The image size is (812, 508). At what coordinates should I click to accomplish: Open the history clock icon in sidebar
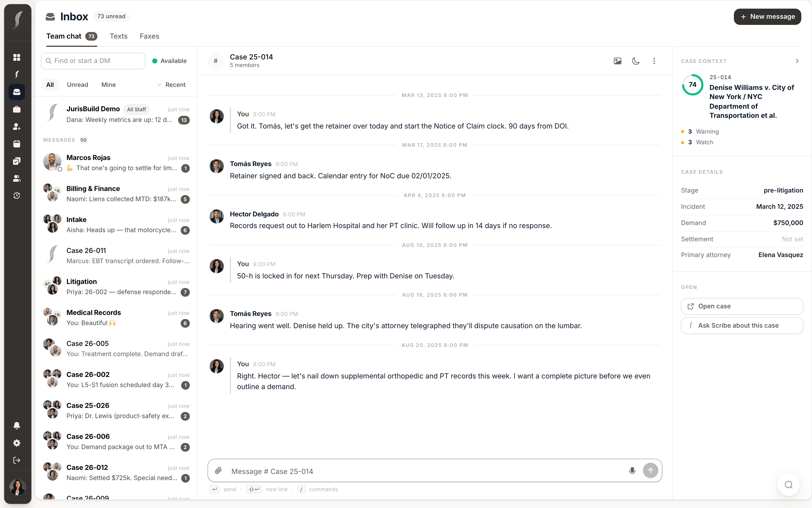tap(17, 196)
